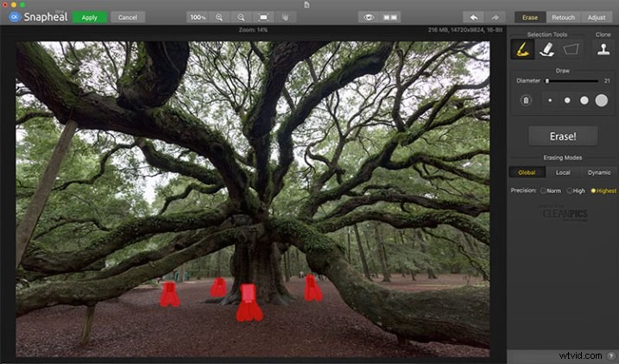Choose the second smallest brush size dot
The image size is (619, 364).
[x=567, y=101]
